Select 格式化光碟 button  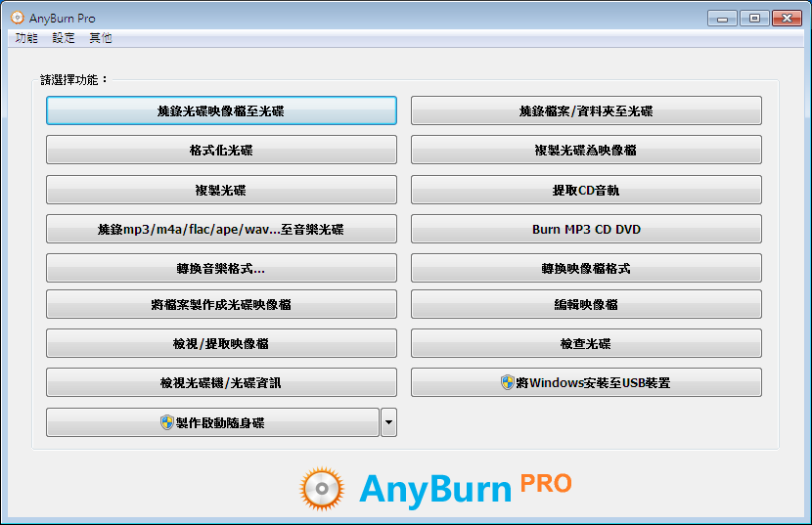222,150
